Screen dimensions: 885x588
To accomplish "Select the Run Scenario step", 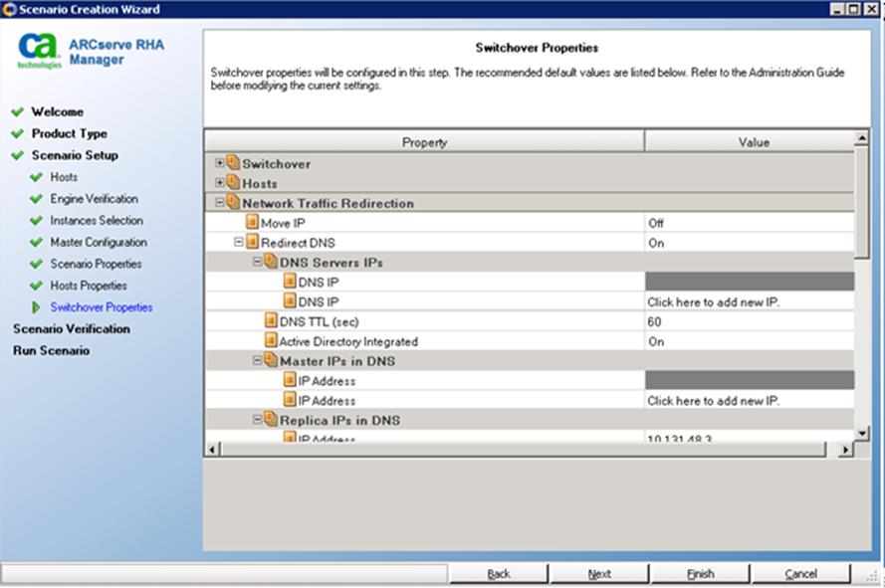I will point(52,350).
